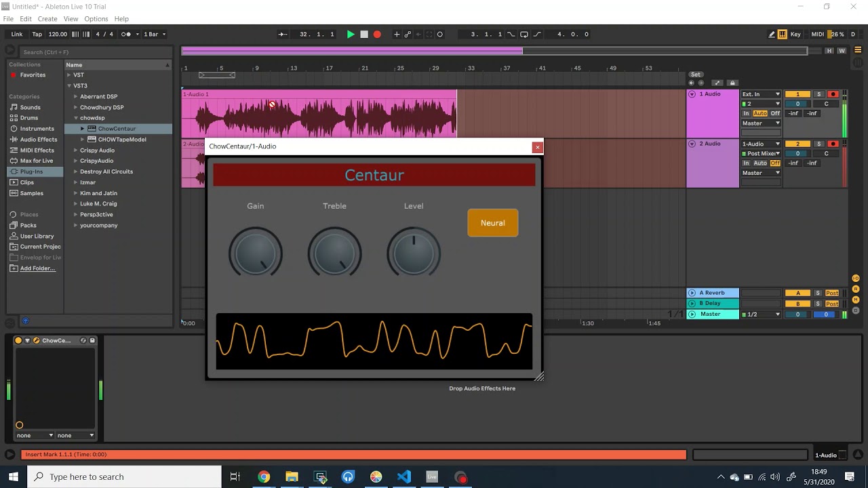The height and width of the screenshot is (488, 868).
Task: Expand the VST folder
Action: pyautogui.click(x=69, y=75)
